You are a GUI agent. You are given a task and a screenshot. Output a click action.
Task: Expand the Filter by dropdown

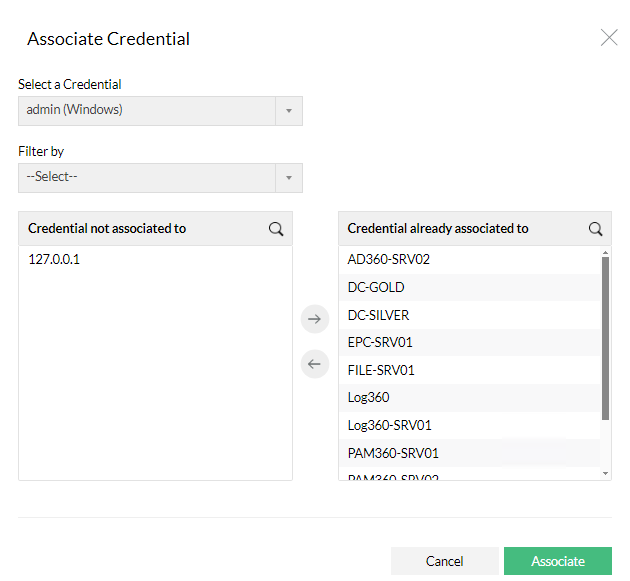pos(160,178)
